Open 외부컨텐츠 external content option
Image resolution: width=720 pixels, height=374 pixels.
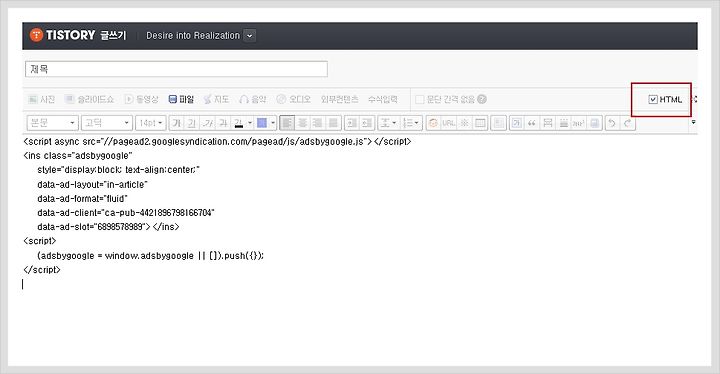click(339, 99)
